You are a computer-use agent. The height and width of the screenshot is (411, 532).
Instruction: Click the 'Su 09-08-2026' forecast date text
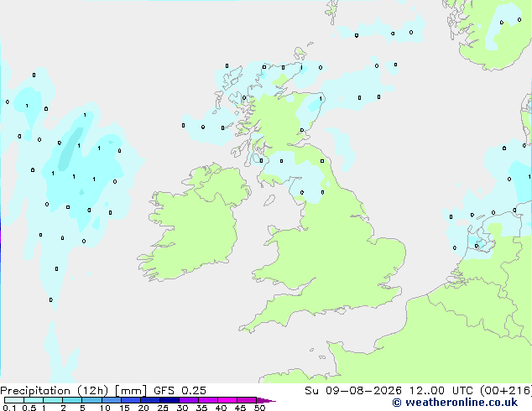click(x=353, y=391)
